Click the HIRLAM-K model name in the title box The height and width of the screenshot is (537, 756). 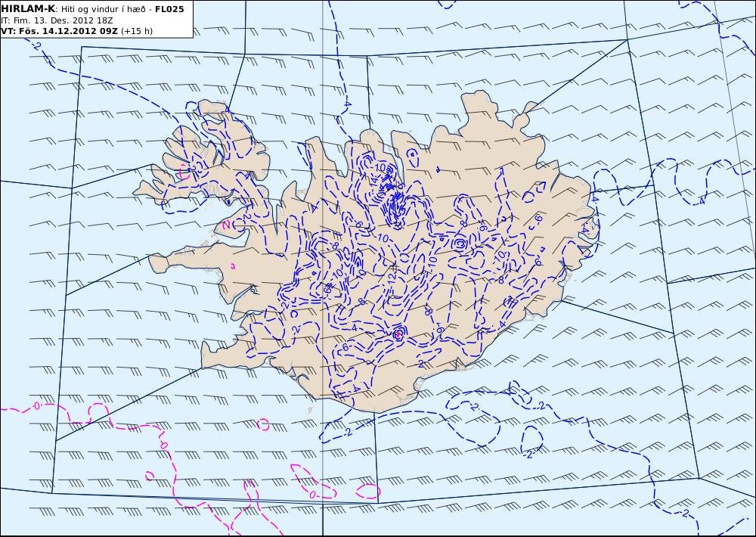(28, 9)
